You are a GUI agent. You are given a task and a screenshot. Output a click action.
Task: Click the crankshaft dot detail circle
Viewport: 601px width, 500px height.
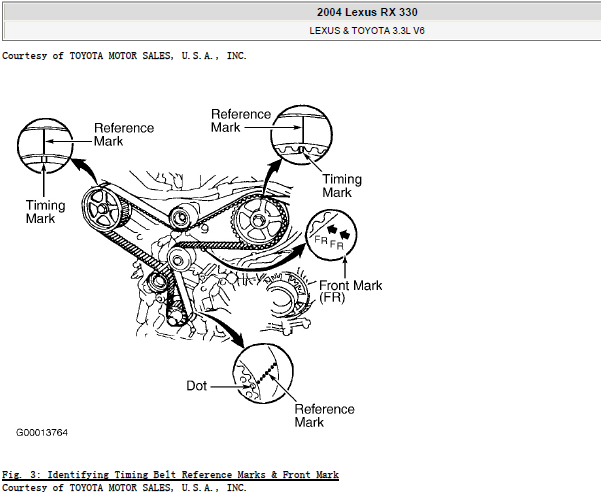[263, 373]
